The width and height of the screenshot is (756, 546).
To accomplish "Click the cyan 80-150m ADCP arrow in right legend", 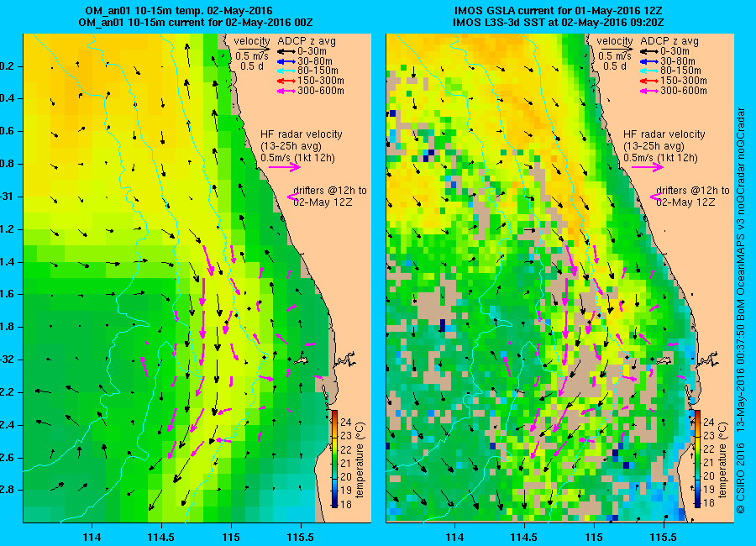I will 649,71.
